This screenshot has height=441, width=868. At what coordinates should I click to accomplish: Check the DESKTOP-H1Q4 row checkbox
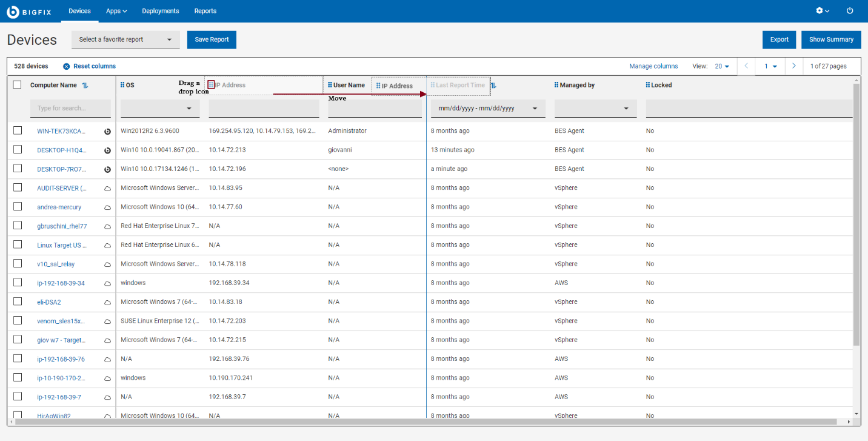pos(18,149)
